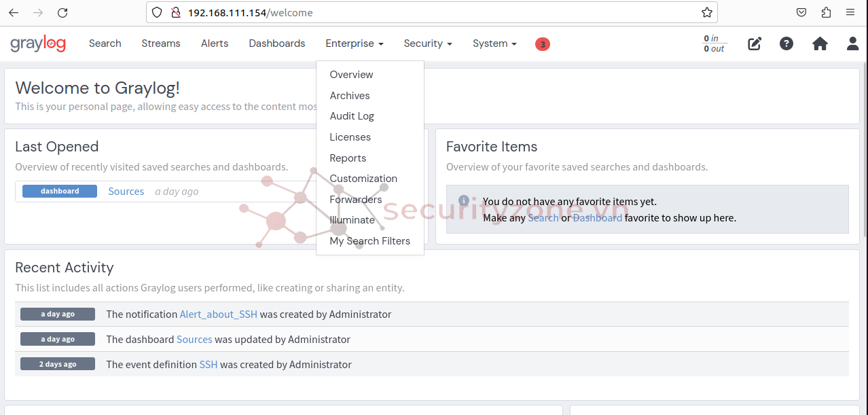This screenshot has height=415, width=868.
Task: Open the user profile icon
Action: 852,43
